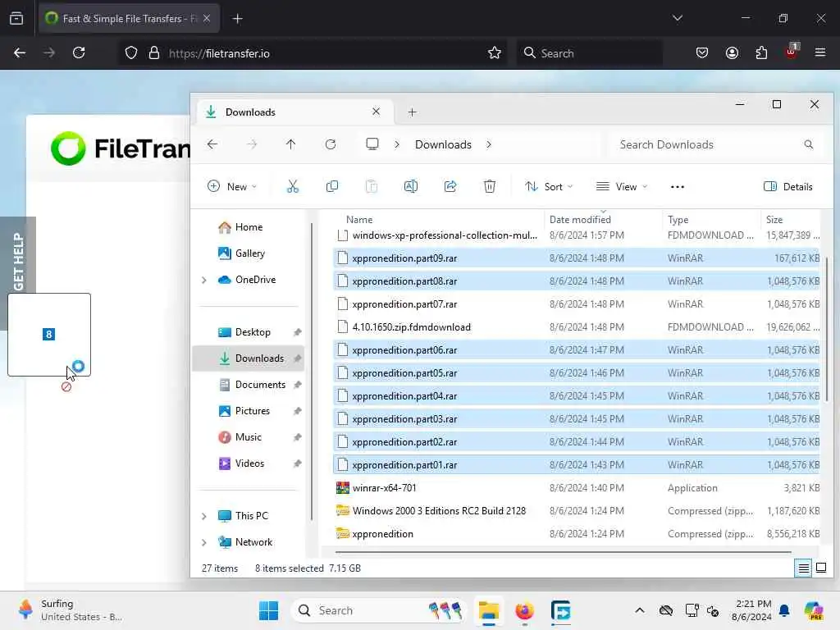Click the Copy icon in Explorer toolbar
840x630 pixels.
pyautogui.click(x=332, y=186)
